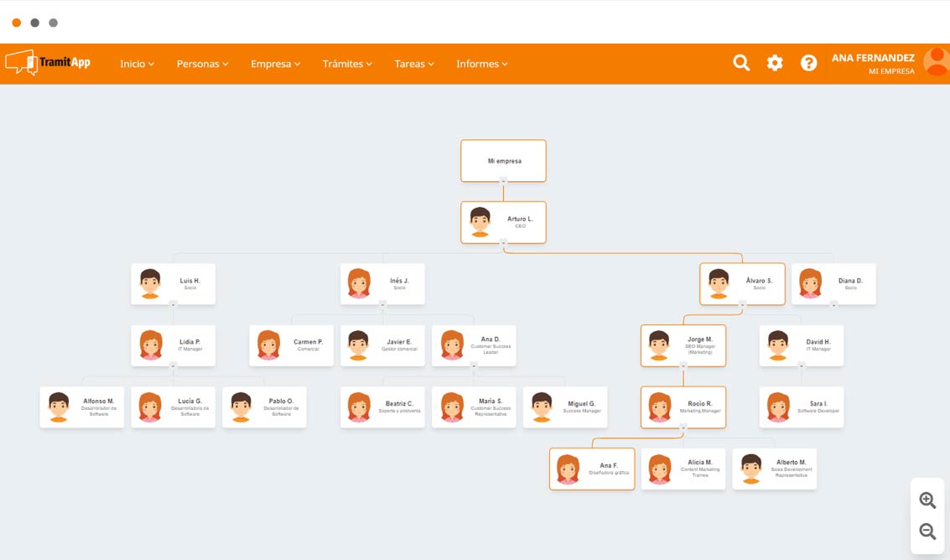
Task: Zoom out of the org chart
Action: tap(927, 531)
